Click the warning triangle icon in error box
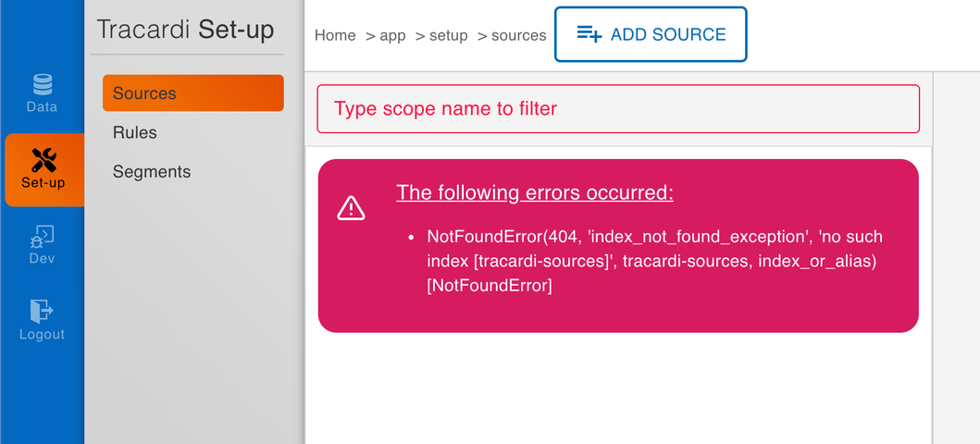 pos(352,208)
